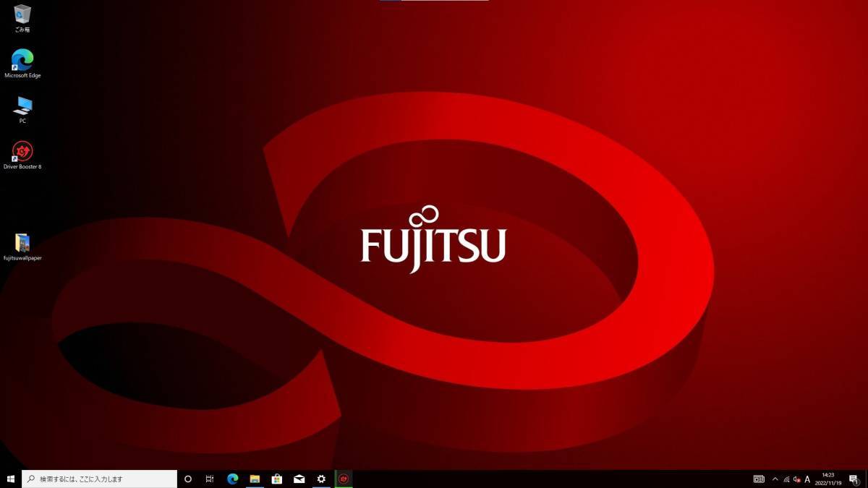868x488 pixels.
Task: Switch to Driver Booster in the taskbar
Action: pos(344,479)
